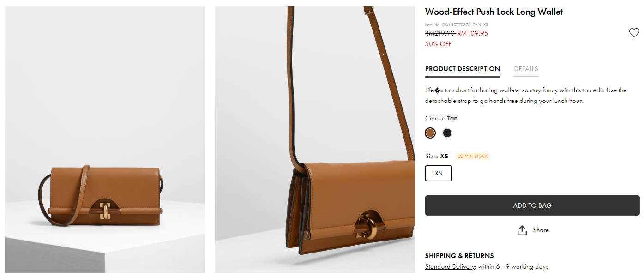The width and height of the screenshot is (644, 277).
Task: Switch to the DETAILS tab
Action: pyautogui.click(x=526, y=69)
